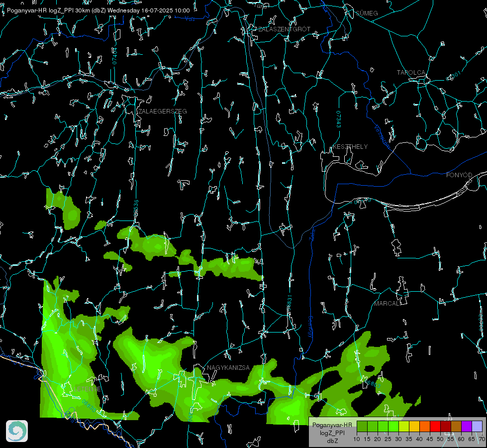487x448 pixels.
Task: Click the legend scale value 50
Action: tap(440, 439)
